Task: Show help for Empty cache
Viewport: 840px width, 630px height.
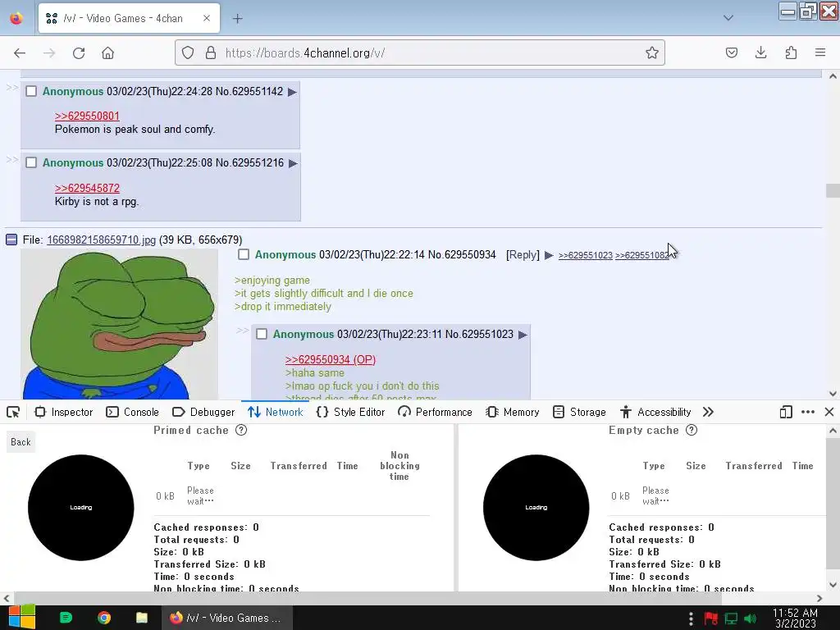Action: point(692,430)
